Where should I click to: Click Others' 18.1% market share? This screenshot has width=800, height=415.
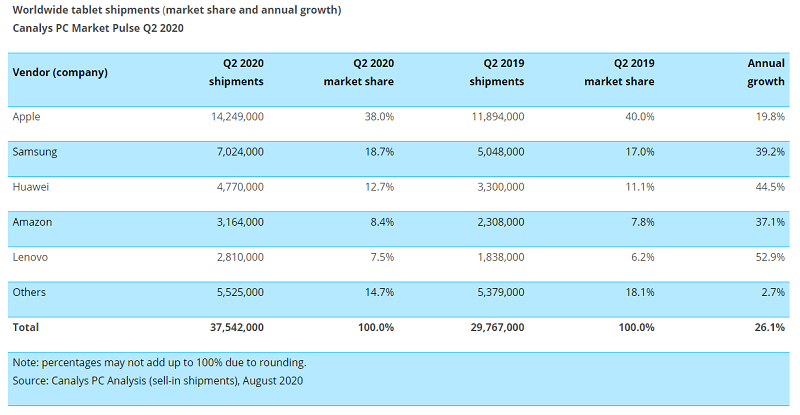click(x=640, y=292)
